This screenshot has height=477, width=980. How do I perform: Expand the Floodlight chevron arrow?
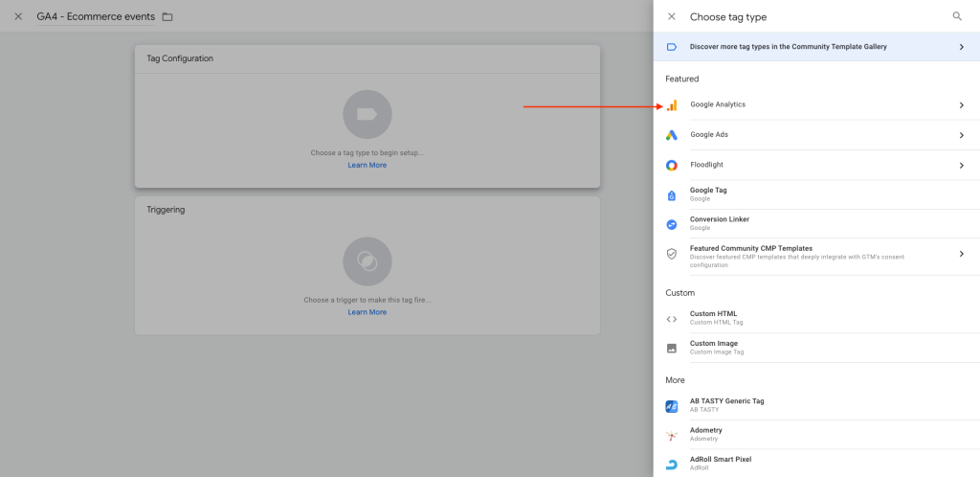[961, 165]
